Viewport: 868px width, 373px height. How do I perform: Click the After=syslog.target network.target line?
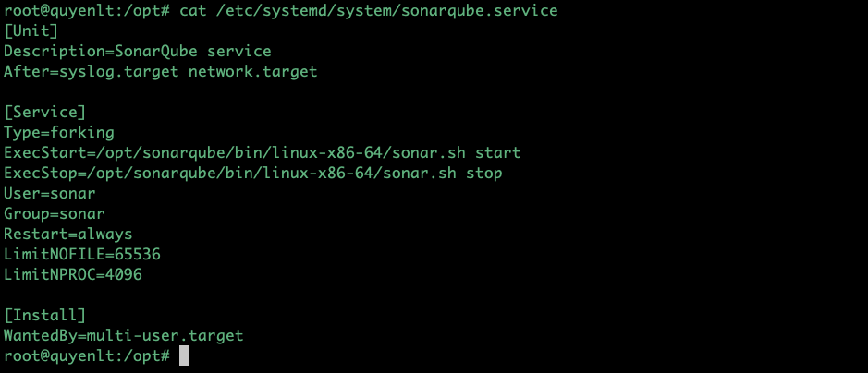161,72
